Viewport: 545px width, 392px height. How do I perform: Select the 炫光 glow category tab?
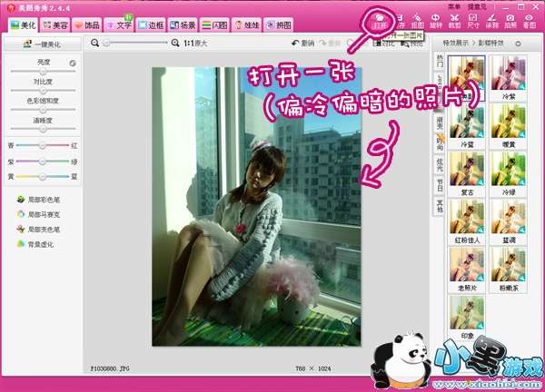(440, 164)
